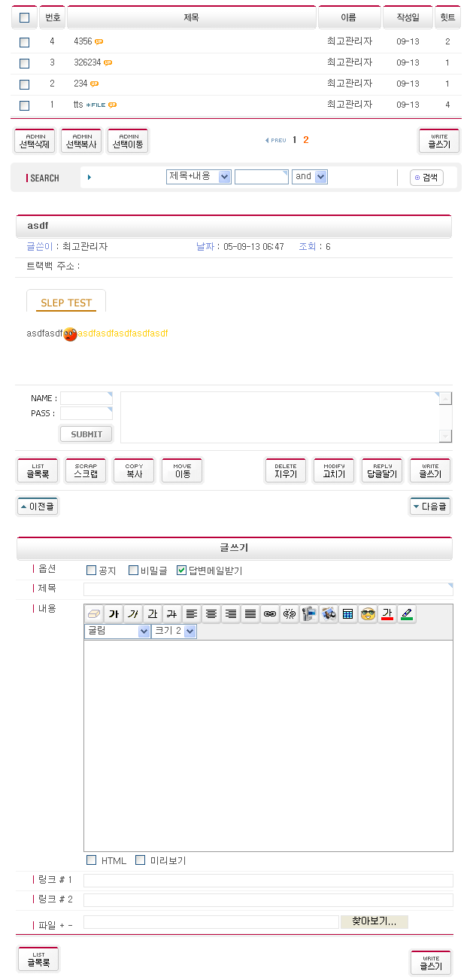Align text right in the editor
Viewport: 473px width, 980px height.
tap(231, 614)
